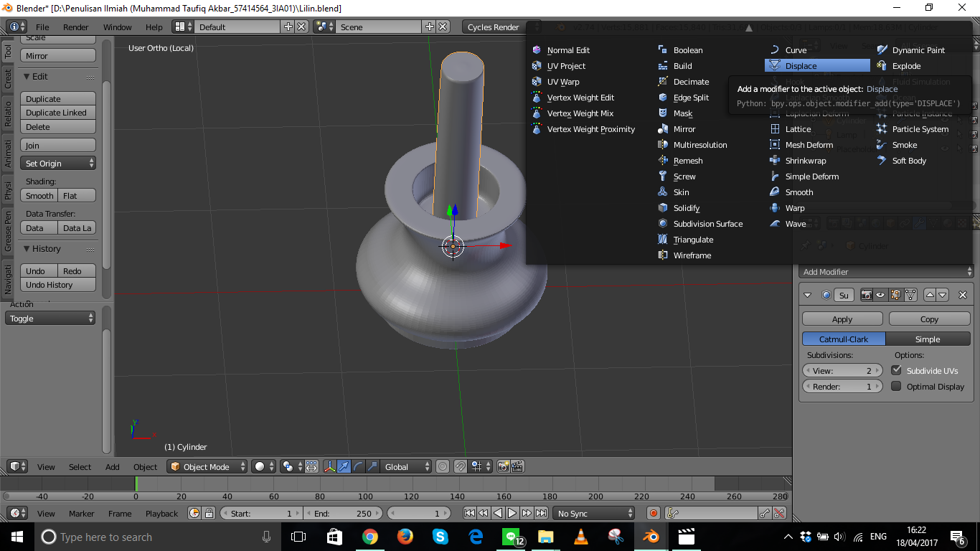Open the Object Mode dropdown
The image size is (980, 551).
[x=207, y=466]
